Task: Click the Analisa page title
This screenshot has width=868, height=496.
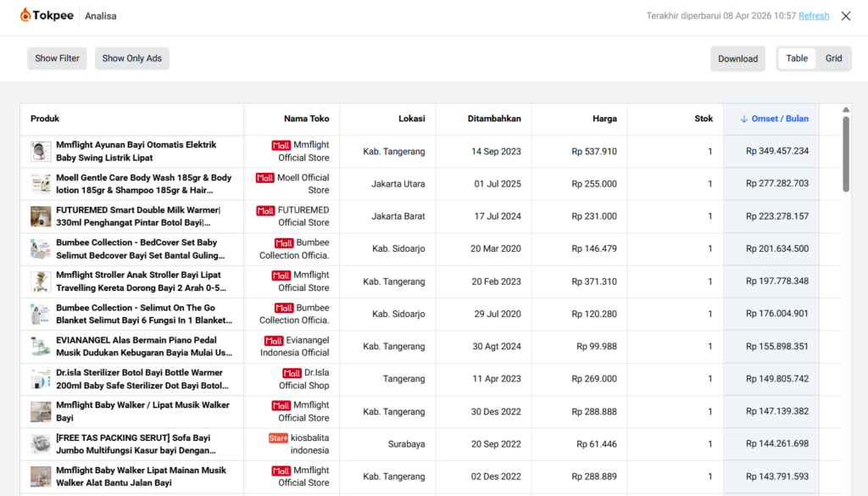Action: 101,16
